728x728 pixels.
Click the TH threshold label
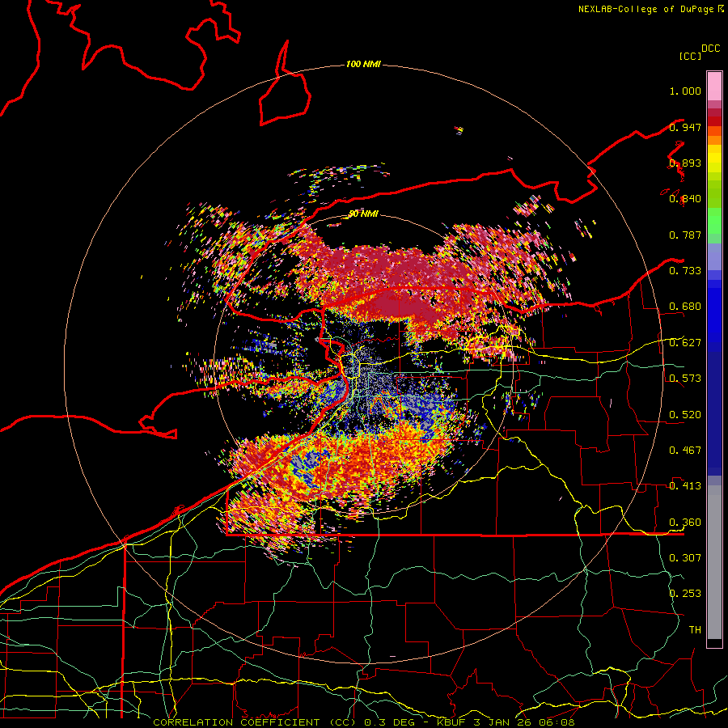tap(695, 630)
